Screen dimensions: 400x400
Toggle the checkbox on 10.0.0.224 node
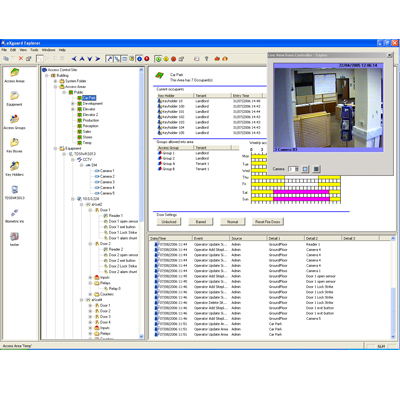point(79,199)
